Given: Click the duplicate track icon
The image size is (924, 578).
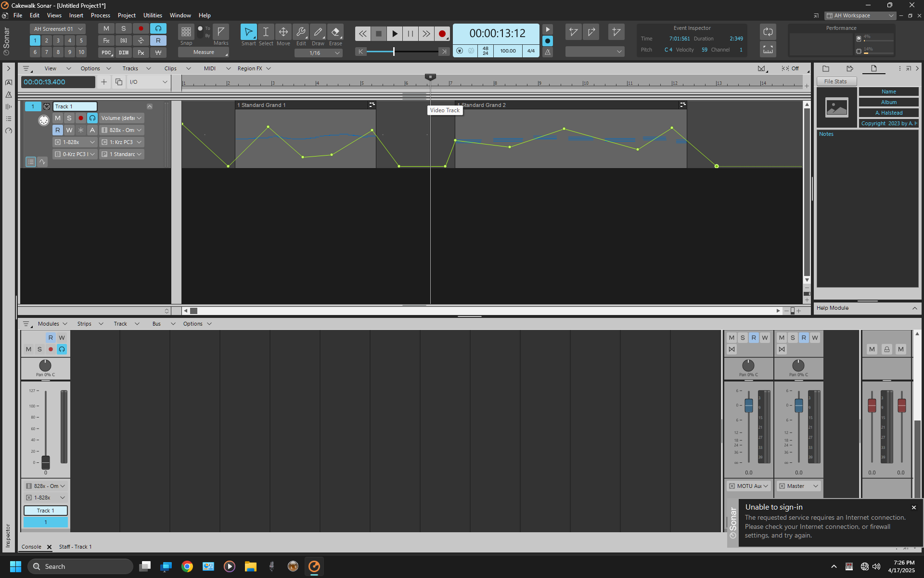Looking at the screenshot, I should [119, 82].
